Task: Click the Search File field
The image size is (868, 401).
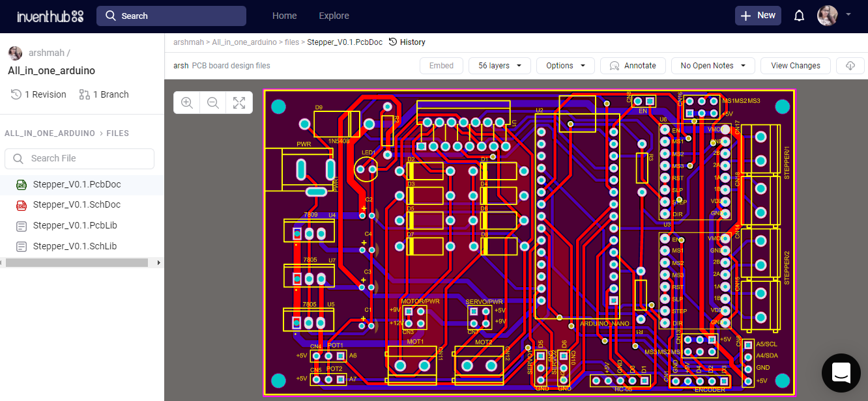Action: 80,158
